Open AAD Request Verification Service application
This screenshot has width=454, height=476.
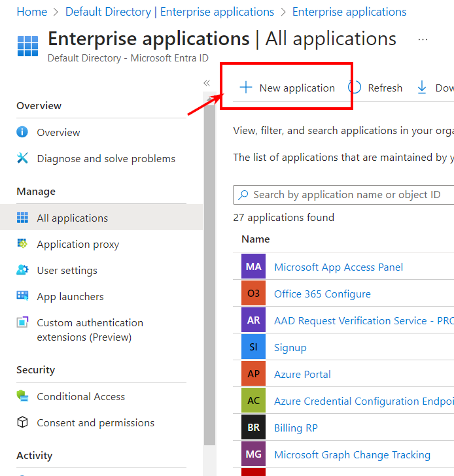tap(364, 320)
